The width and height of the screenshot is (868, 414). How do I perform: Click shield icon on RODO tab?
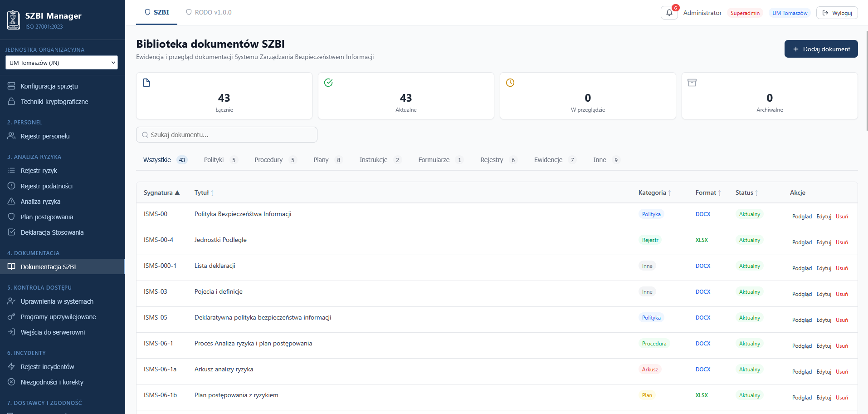[x=189, y=12]
